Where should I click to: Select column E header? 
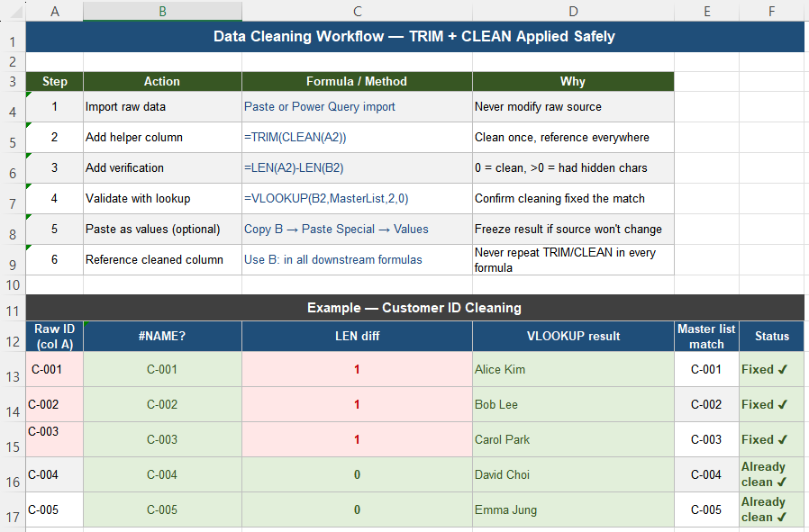tap(707, 11)
